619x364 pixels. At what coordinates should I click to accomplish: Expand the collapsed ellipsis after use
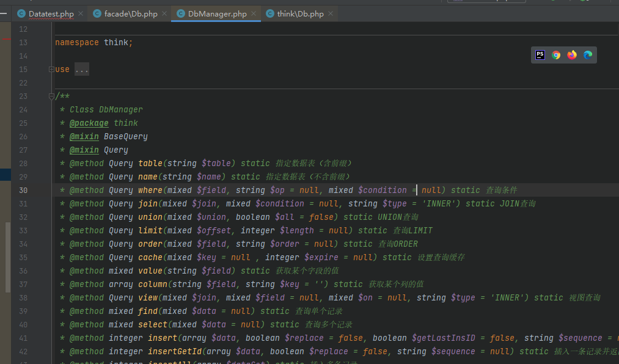[x=82, y=70]
